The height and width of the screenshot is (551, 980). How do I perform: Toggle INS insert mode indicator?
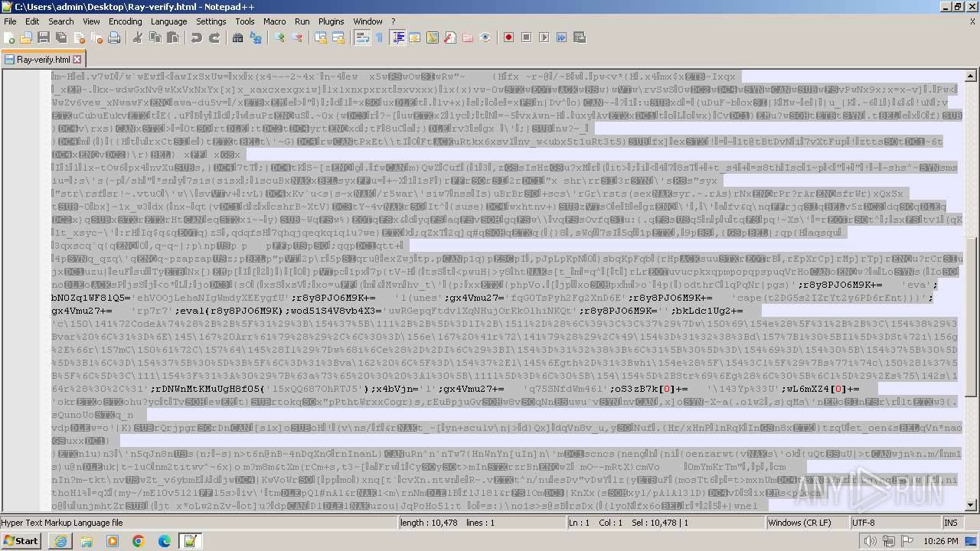[951, 523]
